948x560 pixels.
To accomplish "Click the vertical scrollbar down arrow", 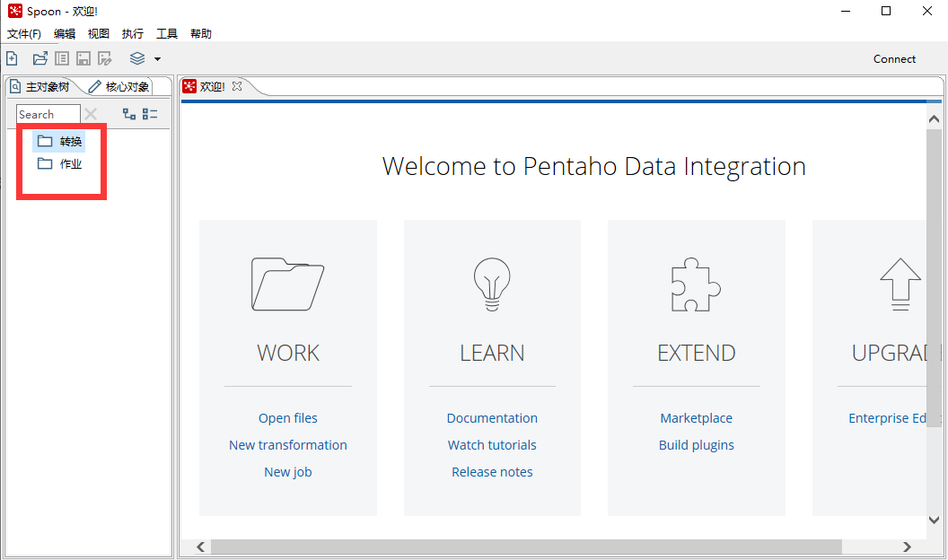I will [935, 520].
